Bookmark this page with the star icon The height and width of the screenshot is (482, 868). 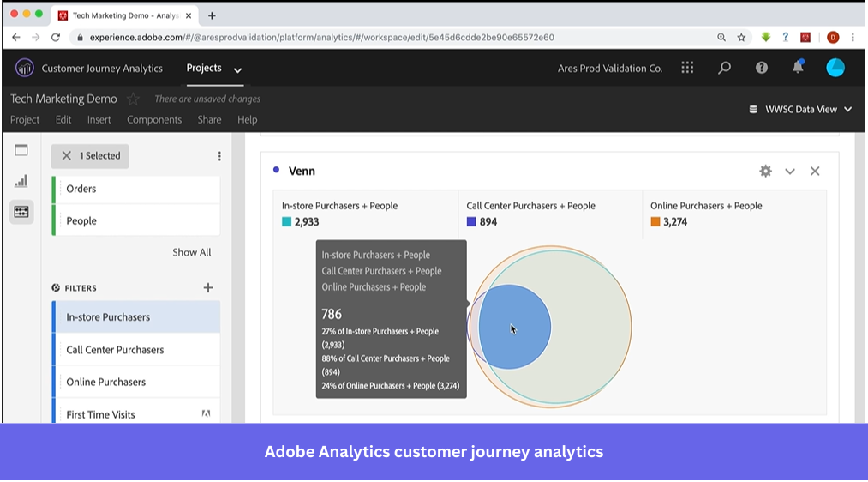[741, 37]
